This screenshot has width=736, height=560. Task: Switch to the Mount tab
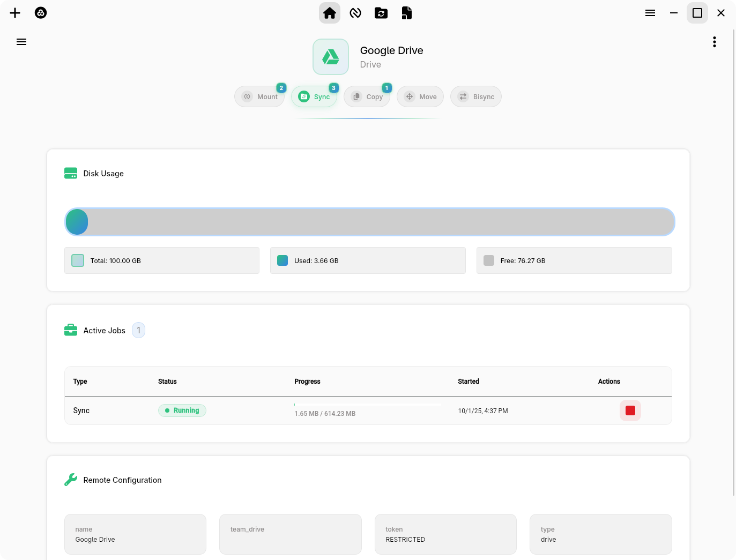[260, 96]
